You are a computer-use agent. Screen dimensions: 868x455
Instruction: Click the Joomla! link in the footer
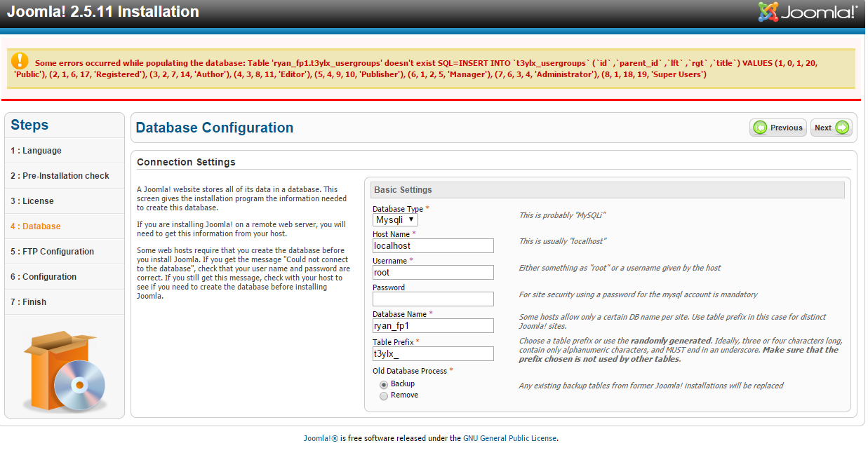click(x=320, y=437)
